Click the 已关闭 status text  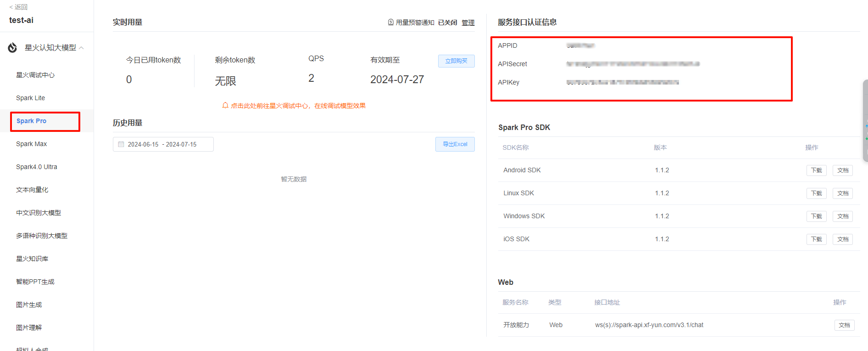tap(447, 23)
